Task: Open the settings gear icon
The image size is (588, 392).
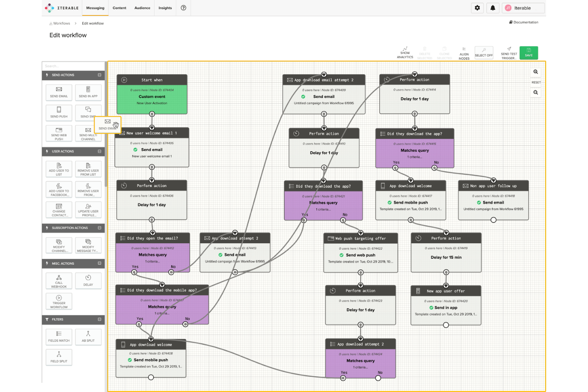Action: click(477, 8)
